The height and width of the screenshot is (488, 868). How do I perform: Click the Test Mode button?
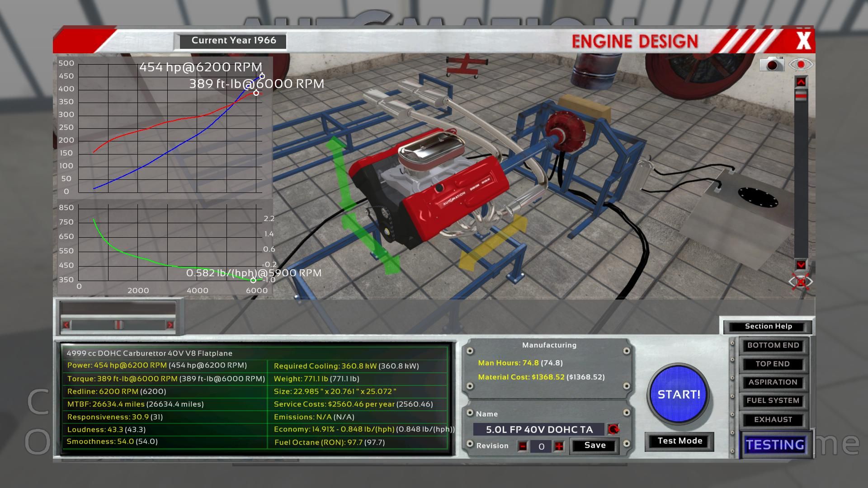(x=679, y=441)
